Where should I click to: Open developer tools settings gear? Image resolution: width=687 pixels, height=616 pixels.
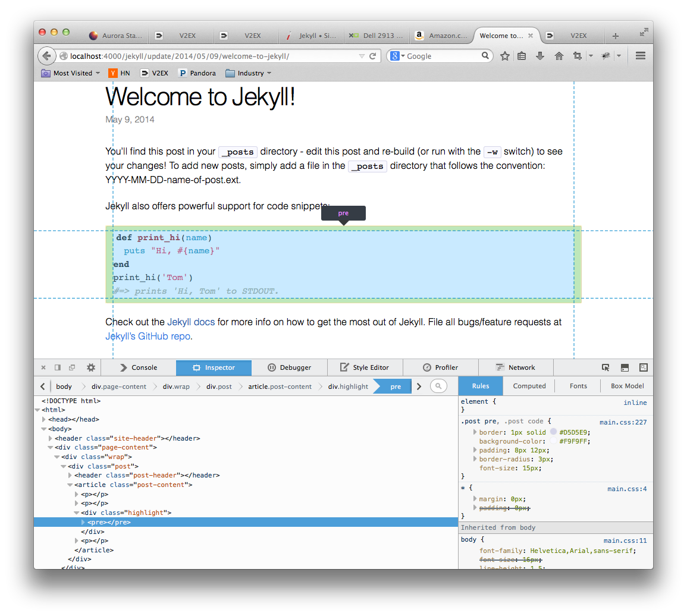click(90, 367)
